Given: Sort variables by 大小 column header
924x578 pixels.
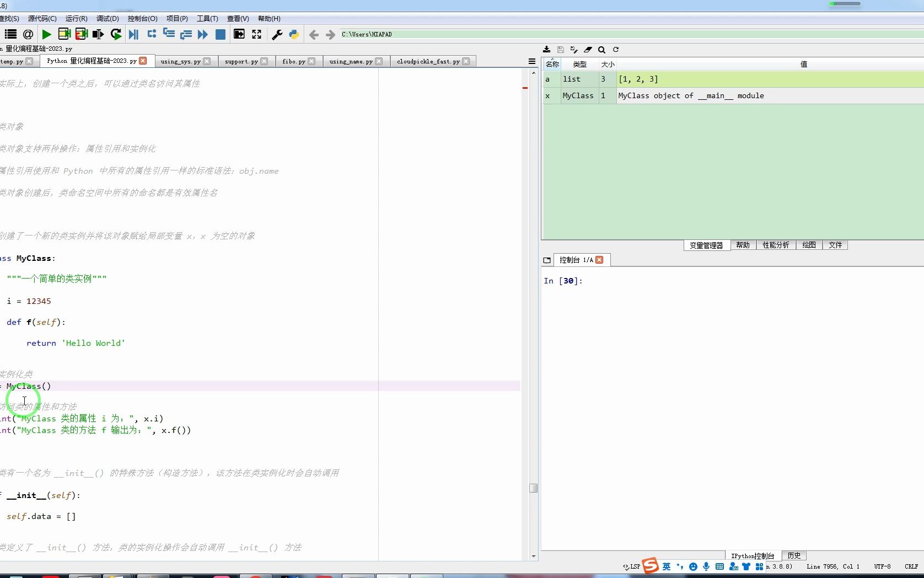Looking at the screenshot, I should 608,64.
